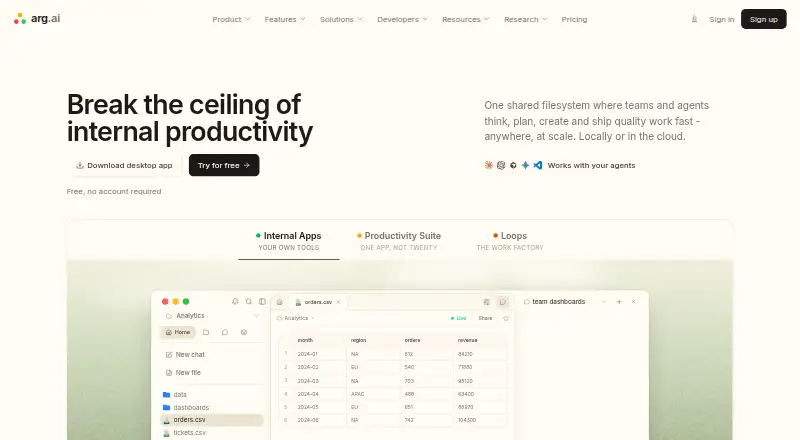The image size is (800, 440).
Task: Click the GitHub Copilot agent icon
Action: (513, 165)
